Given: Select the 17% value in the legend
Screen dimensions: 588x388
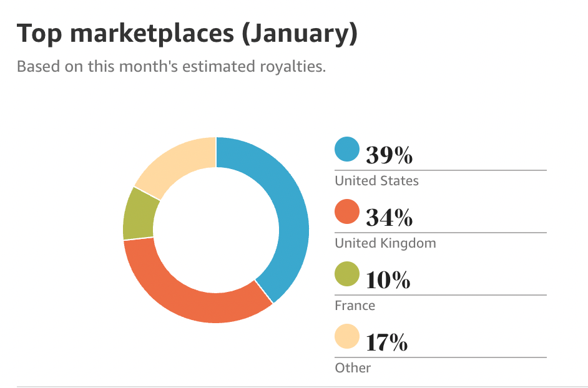Looking at the screenshot, I should [x=387, y=342].
